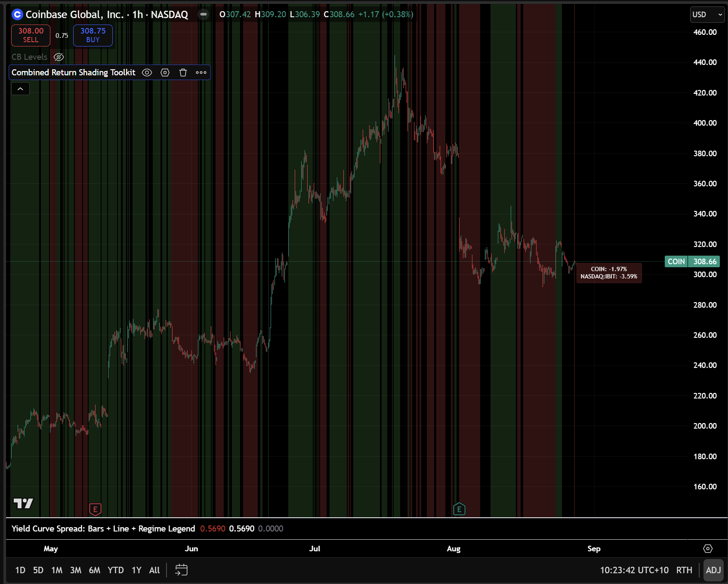Open the USD currency dropdown
The height and width of the screenshot is (584, 728).
click(x=707, y=15)
